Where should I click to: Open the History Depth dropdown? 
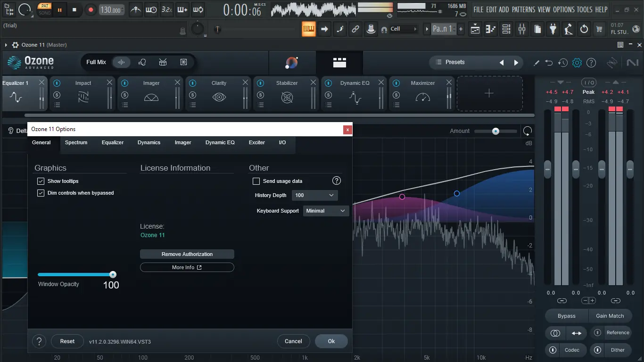click(x=315, y=195)
